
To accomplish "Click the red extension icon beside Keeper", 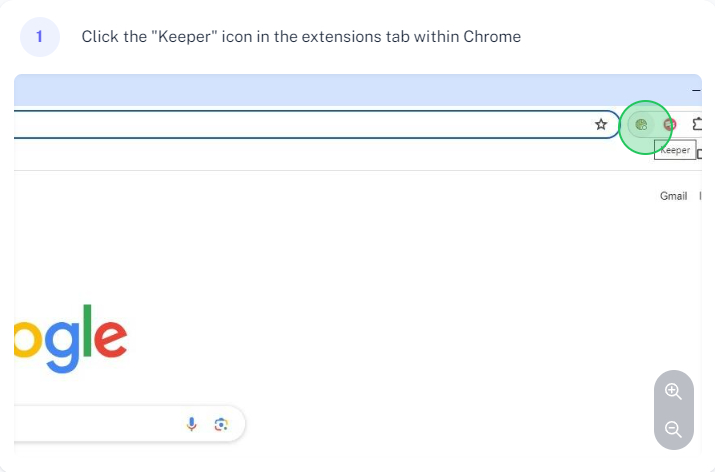I will click(669, 124).
